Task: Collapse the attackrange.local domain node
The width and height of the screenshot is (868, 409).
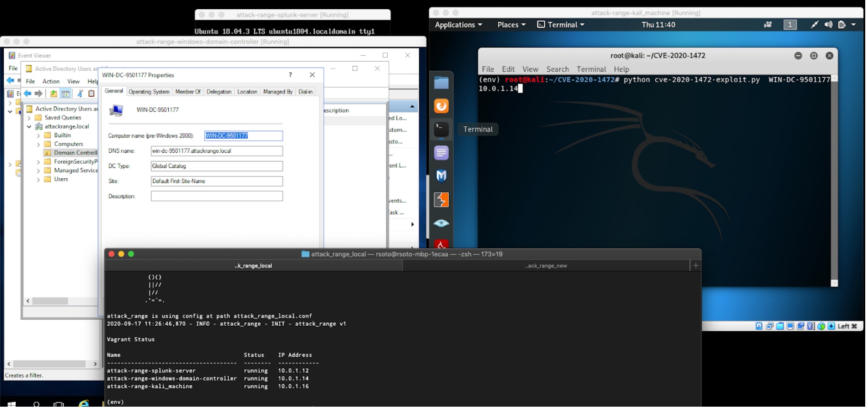Action: point(29,127)
